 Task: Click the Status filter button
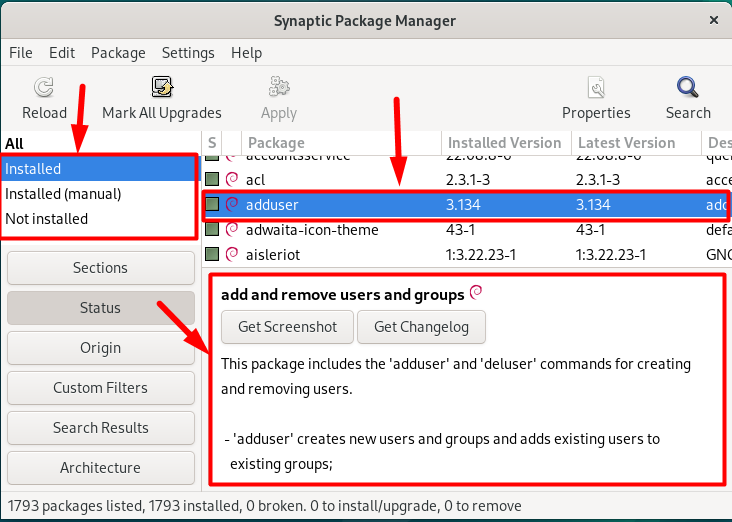(101, 308)
